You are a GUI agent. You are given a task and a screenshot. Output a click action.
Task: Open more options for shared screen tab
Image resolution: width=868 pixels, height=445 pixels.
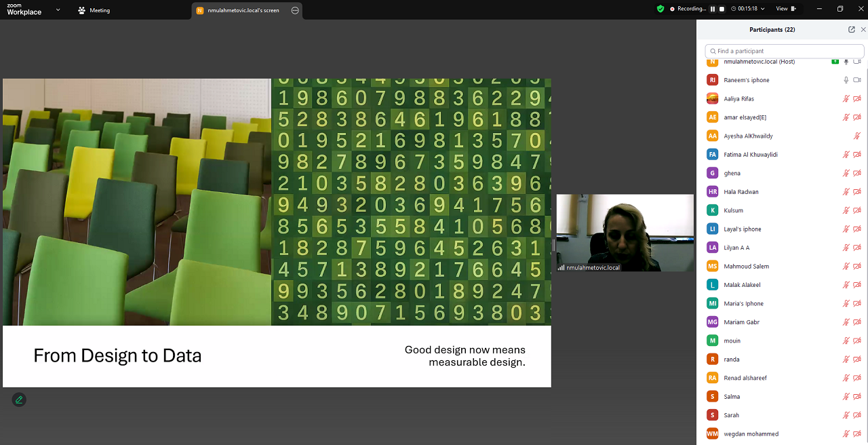pos(295,10)
